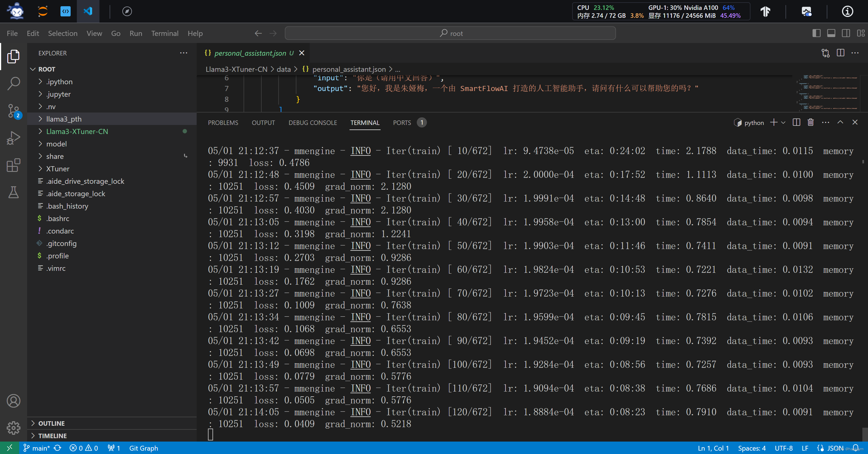868x454 pixels.
Task: Click the editor minimap preview
Action: point(828,93)
